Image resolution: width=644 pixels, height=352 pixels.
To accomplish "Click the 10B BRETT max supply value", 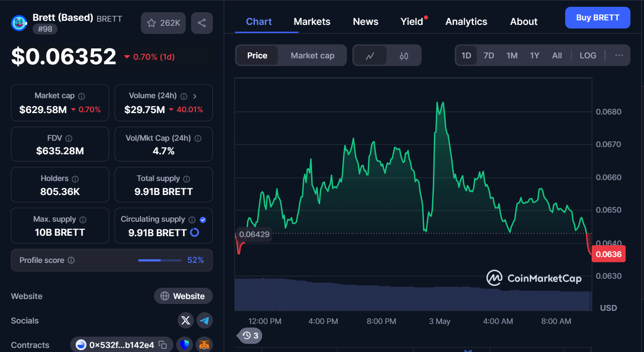I will point(60,233).
